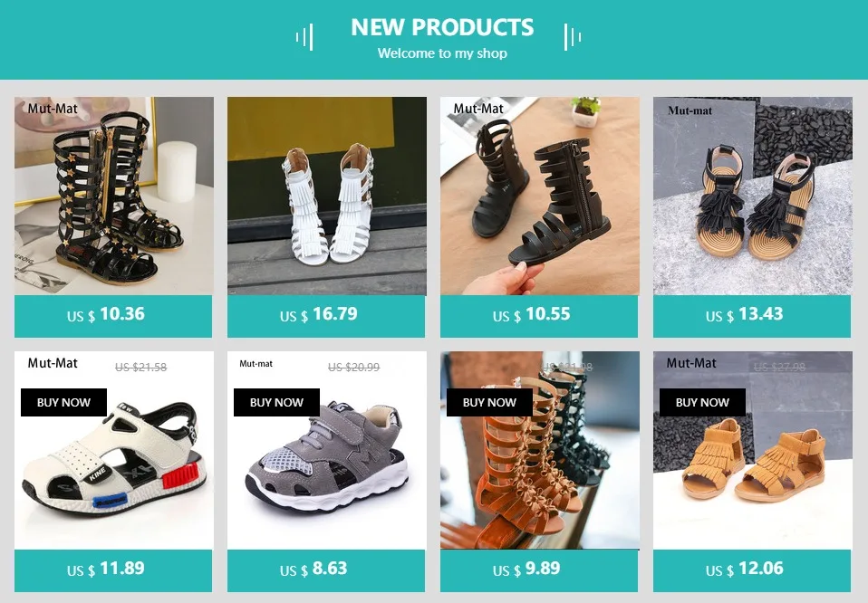The image size is (868, 603).
Task: Click the US $ 10.36 price bar
Action: (x=113, y=316)
